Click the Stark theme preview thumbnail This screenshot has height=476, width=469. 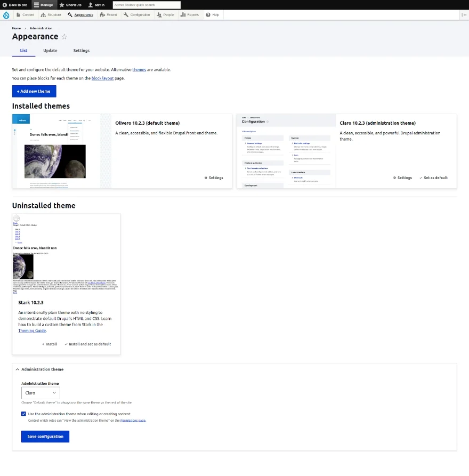click(66, 254)
